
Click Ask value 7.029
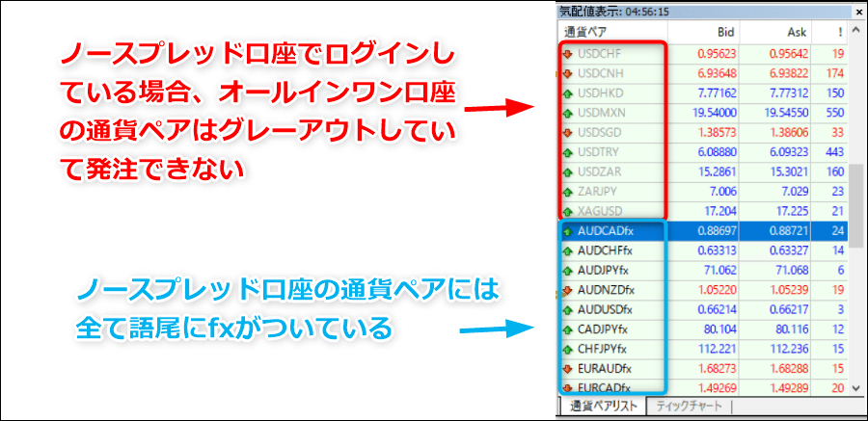tap(796, 192)
